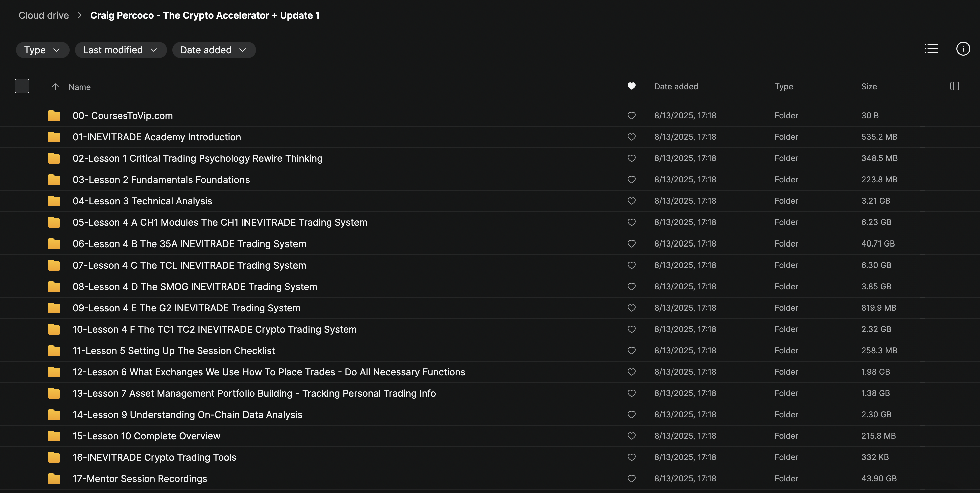Viewport: 980px width, 493px height.
Task: Click folder icon for 04-Lesson 3 Technical Analysis
Action: 54,201
